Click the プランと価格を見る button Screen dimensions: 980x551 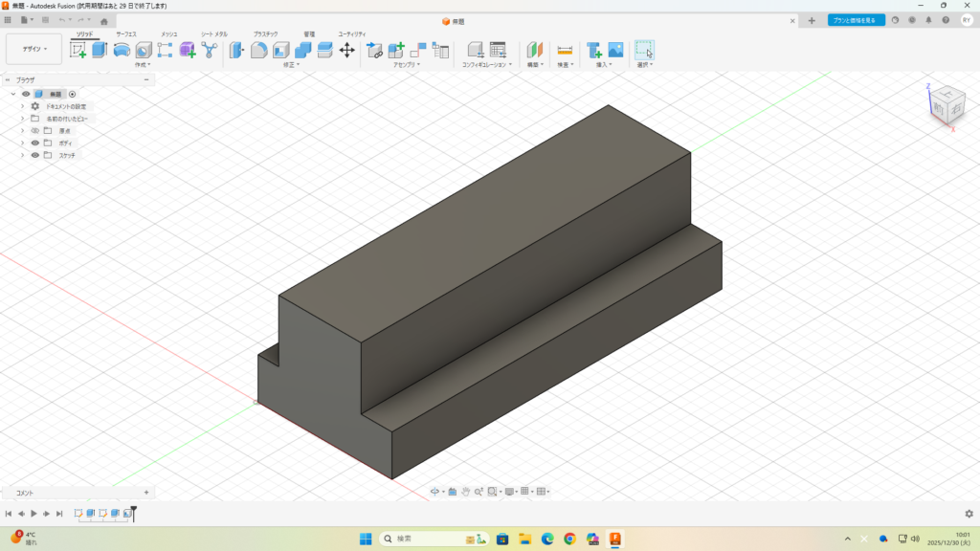coord(856,20)
